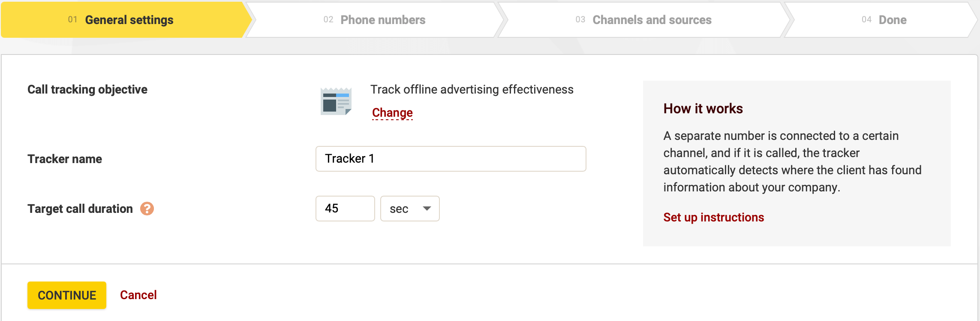Viewport: 980px width, 321px height.
Task: Click the duration value field showing 45
Action: click(x=345, y=209)
